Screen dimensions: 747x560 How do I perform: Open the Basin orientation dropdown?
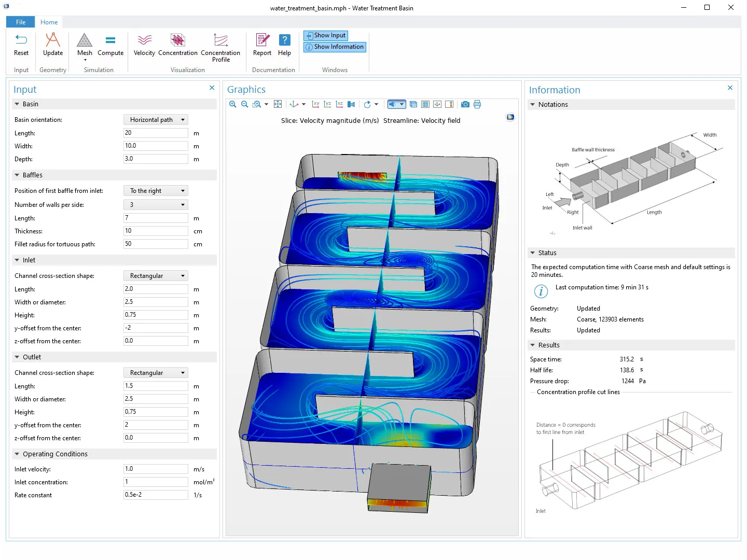(x=156, y=120)
